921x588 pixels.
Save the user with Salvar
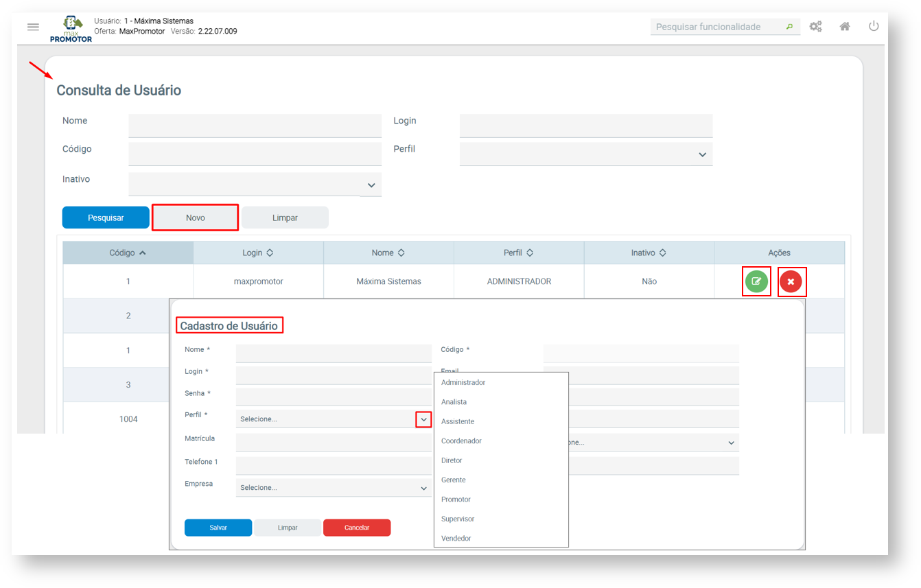click(218, 528)
